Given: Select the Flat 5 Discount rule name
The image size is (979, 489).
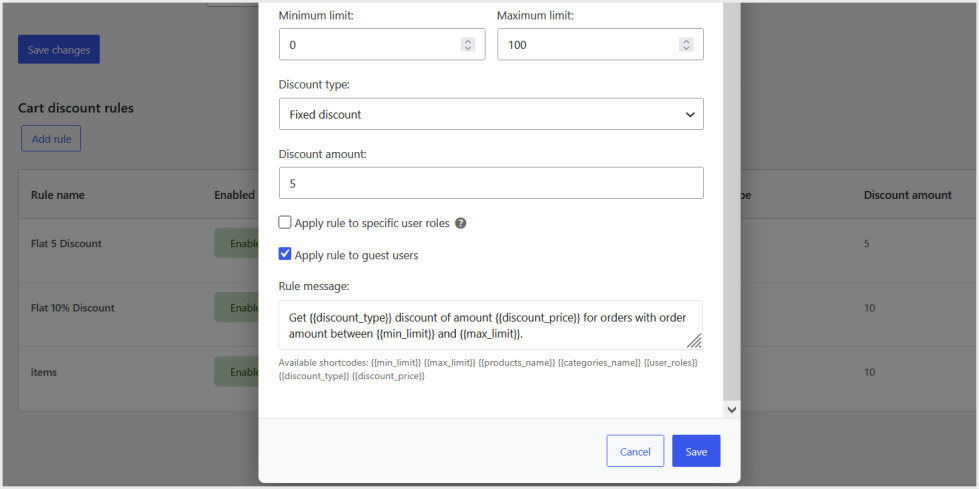Looking at the screenshot, I should pos(66,244).
